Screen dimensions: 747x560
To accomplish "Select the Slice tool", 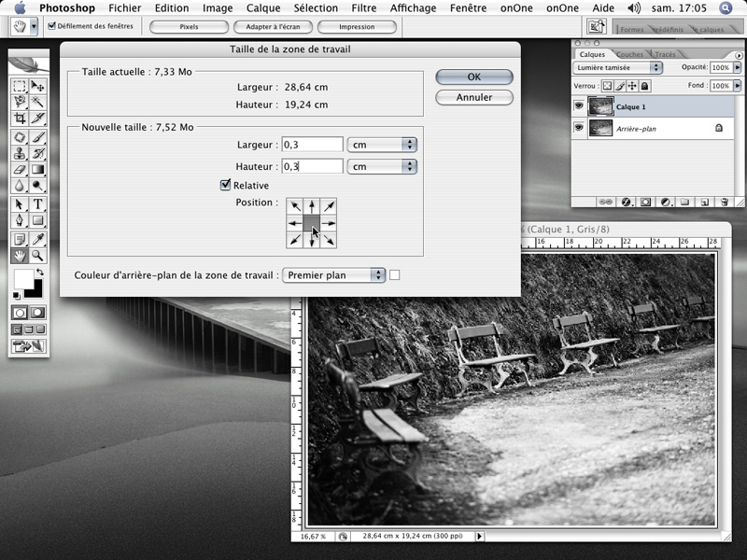I will 37,118.
